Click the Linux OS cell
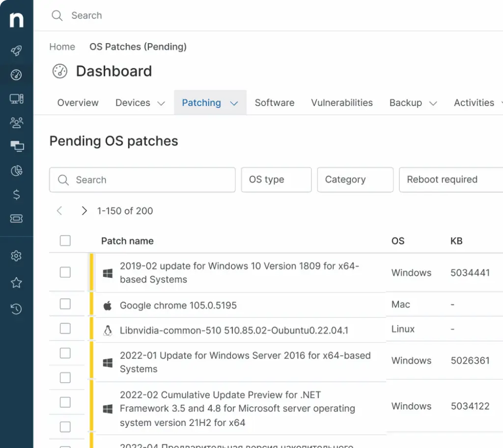Viewport: 503px width, 448px height. (x=403, y=329)
